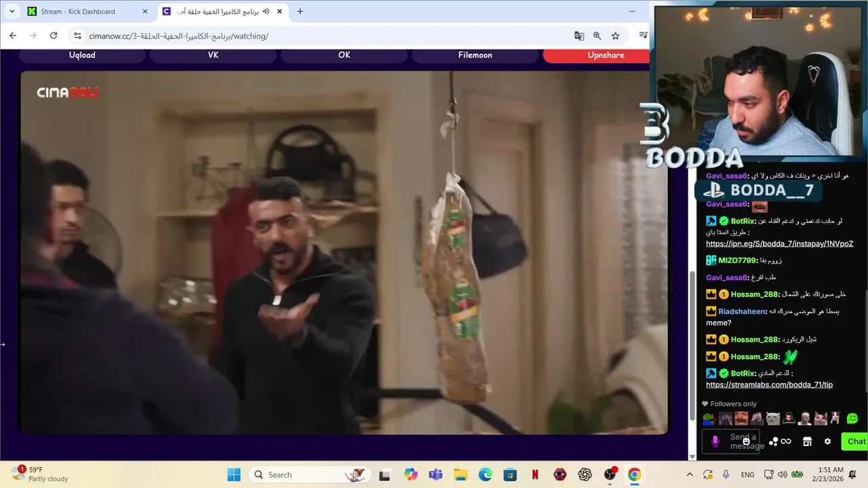This screenshot has height=488, width=868.
Task: Open Microsoft Store from taskbar
Action: tap(510, 474)
